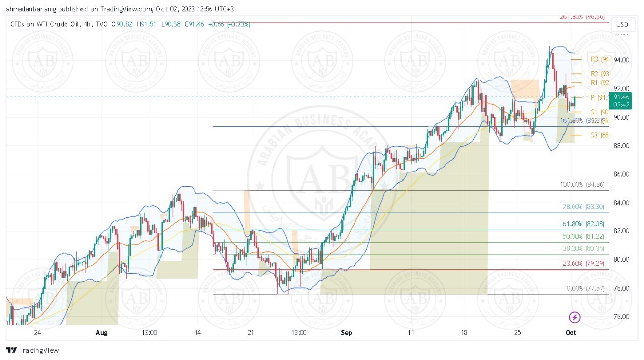Screen dimensions: 644x360
Task: Click the 80.00 price axis label
Action: tap(621, 259)
